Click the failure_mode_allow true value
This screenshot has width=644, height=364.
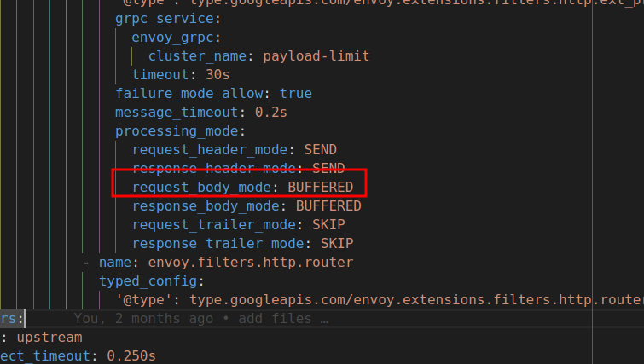(296, 94)
